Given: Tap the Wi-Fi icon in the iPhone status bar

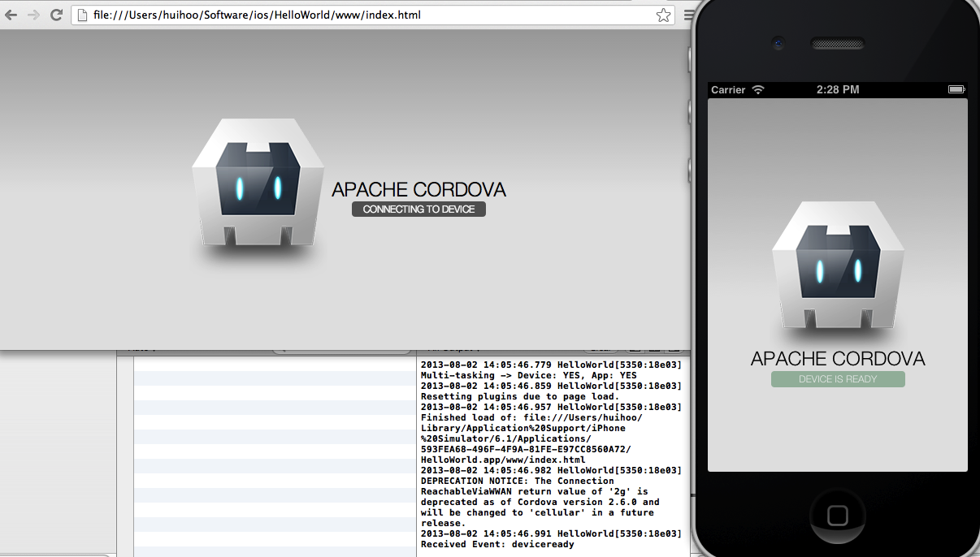Looking at the screenshot, I should pyautogui.click(x=758, y=89).
